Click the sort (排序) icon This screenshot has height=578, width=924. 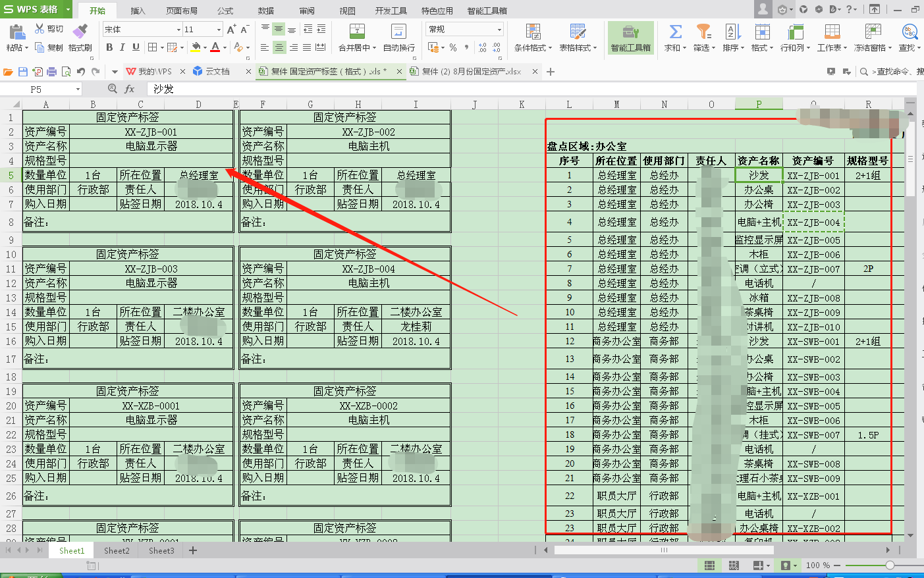[x=733, y=38]
